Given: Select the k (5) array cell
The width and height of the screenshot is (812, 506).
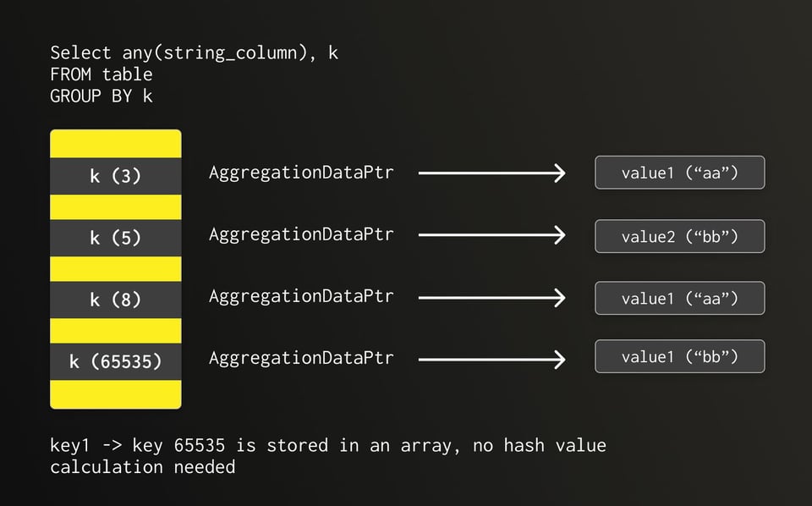Looking at the screenshot, I should [116, 238].
